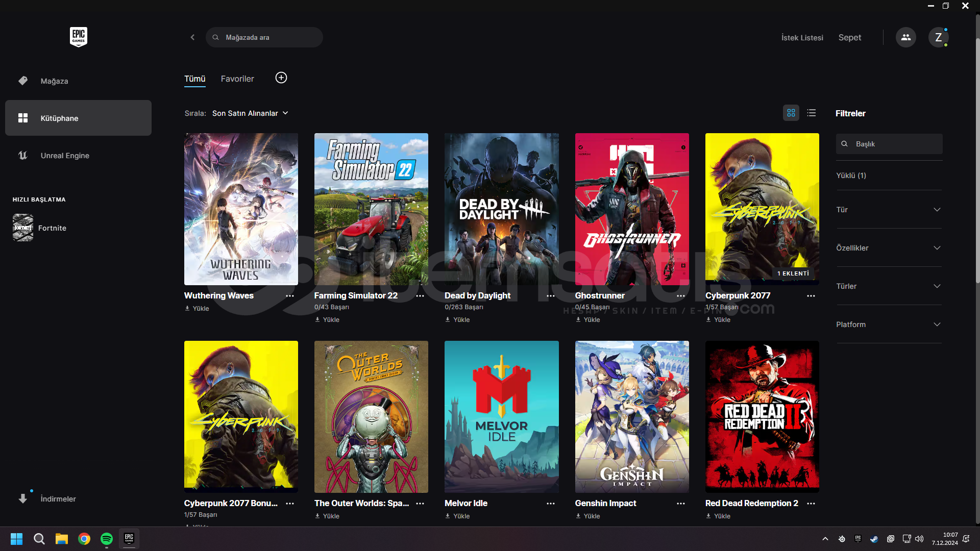The width and height of the screenshot is (980, 551).
Task: Expand the Platform filter section
Action: (x=889, y=324)
